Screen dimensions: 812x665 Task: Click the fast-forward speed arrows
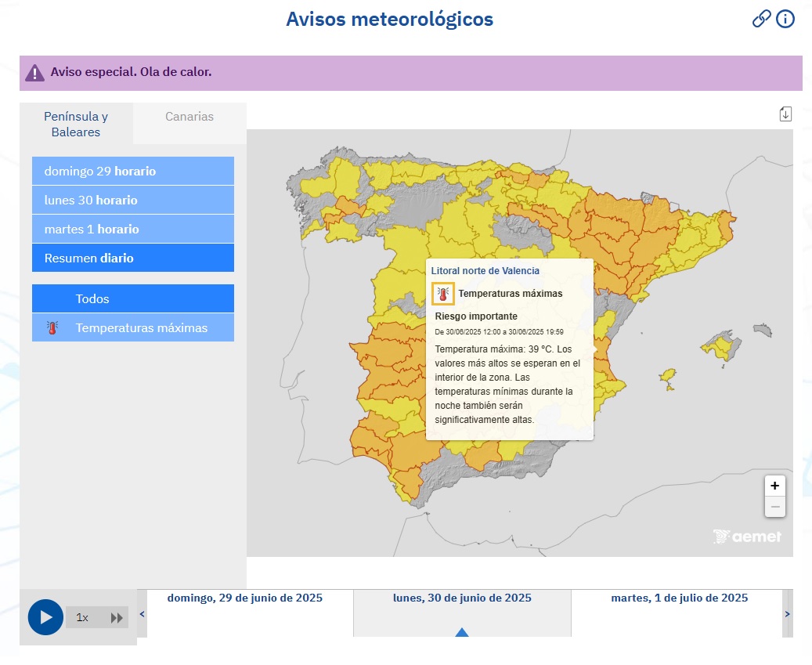pyautogui.click(x=117, y=618)
